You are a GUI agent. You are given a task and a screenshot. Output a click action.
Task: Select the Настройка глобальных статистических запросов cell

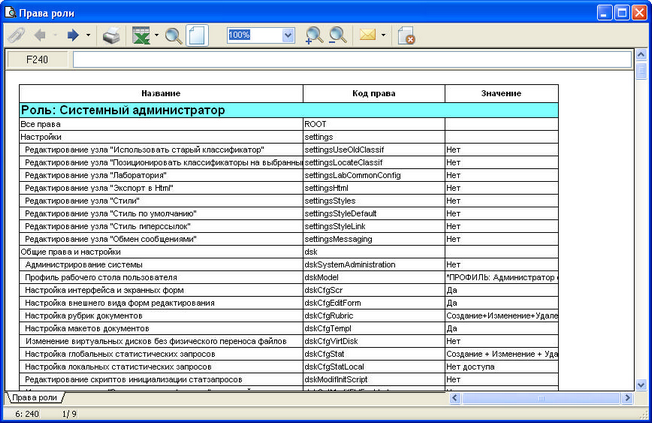[161, 354]
